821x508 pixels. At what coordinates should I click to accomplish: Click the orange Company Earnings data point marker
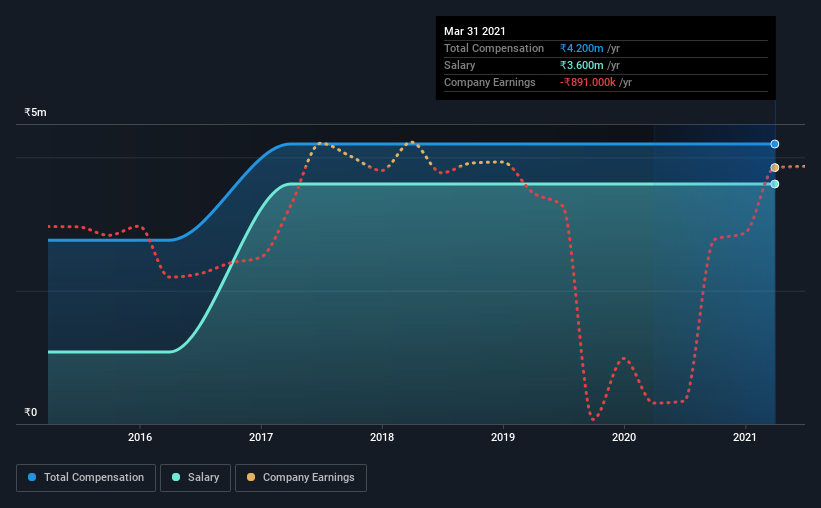(x=774, y=168)
